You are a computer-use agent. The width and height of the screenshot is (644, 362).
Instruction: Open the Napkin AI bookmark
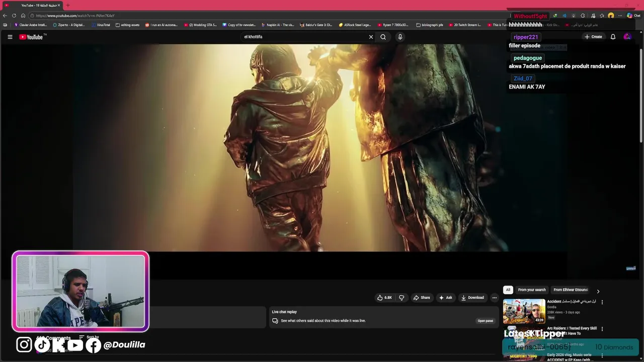pos(278,25)
